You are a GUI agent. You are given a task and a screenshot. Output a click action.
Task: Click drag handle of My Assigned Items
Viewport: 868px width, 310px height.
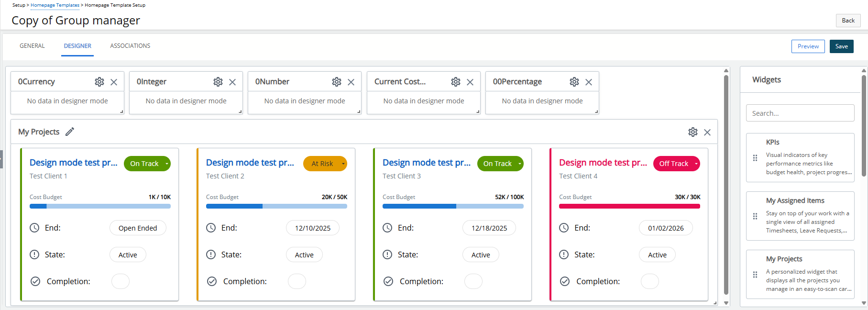[x=755, y=216]
